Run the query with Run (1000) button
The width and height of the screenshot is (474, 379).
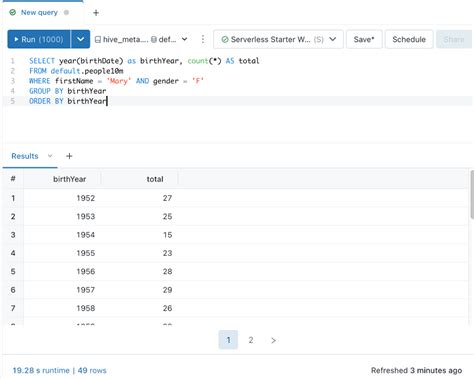tap(39, 39)
